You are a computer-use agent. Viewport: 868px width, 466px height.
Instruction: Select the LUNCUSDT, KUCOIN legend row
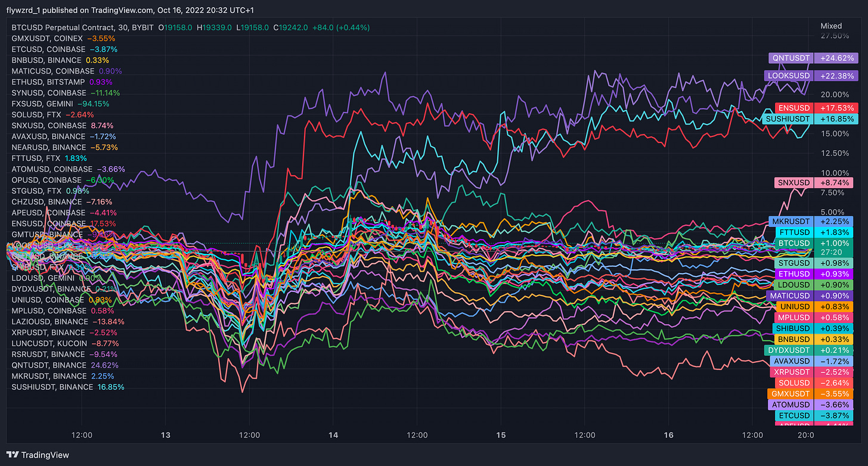[65, 344]
